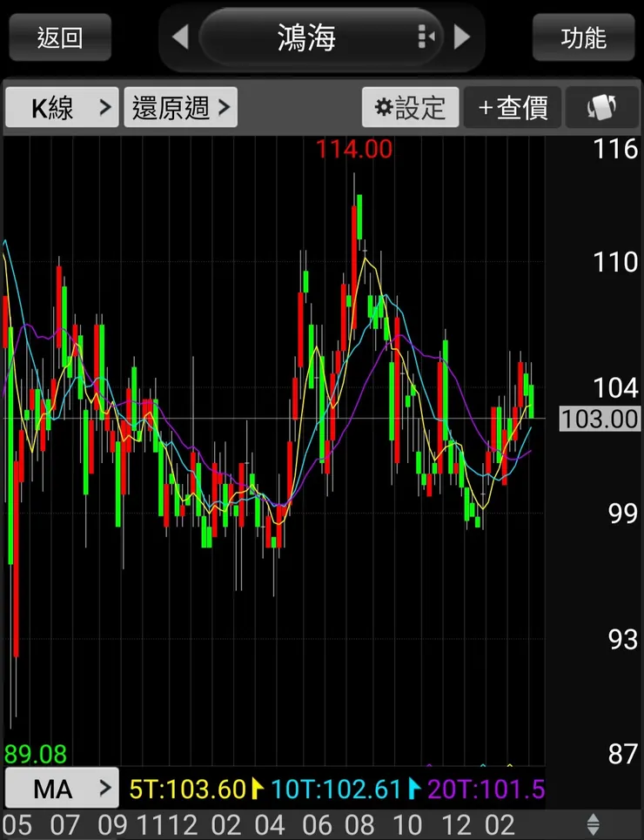Open the 功能 function menu
The image size is (644, 840).
tap(583, 37)
